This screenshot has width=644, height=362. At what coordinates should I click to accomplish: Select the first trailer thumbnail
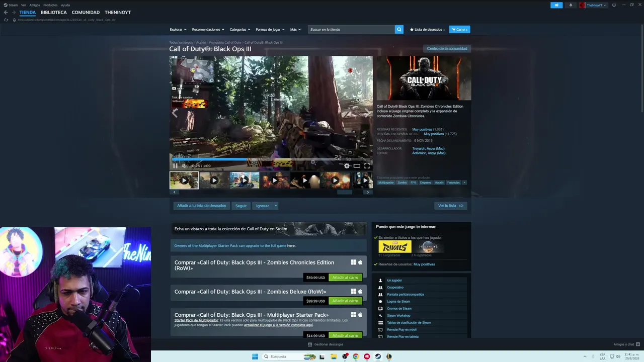coord(184,180)
